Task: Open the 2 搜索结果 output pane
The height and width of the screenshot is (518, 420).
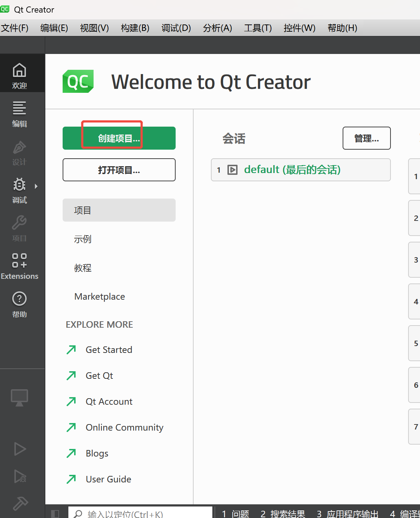Action: (x=283, y=514)
